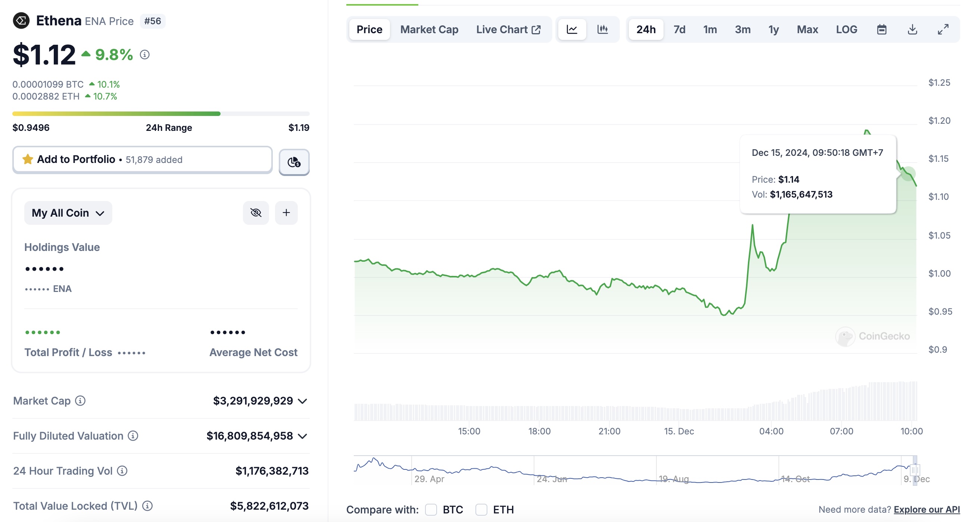This screenshot has width=980, height=522.
Task: Click the Holdings Value label
Action: 62,247
